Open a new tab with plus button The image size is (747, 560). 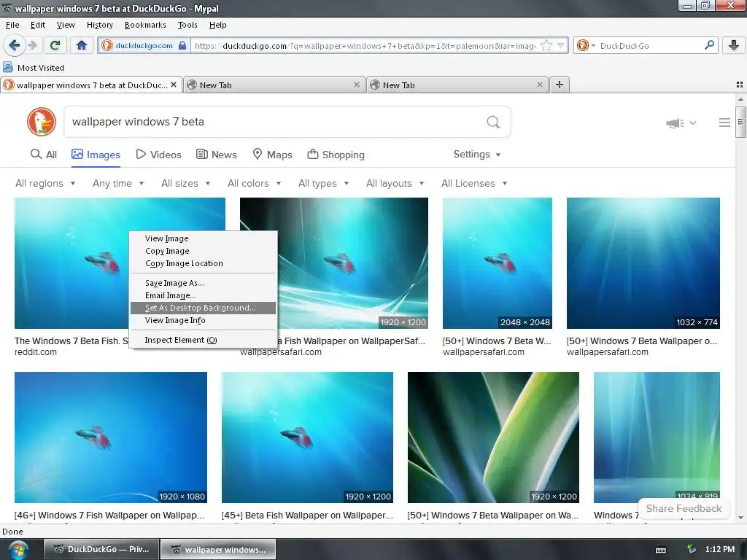coord(560,85)
